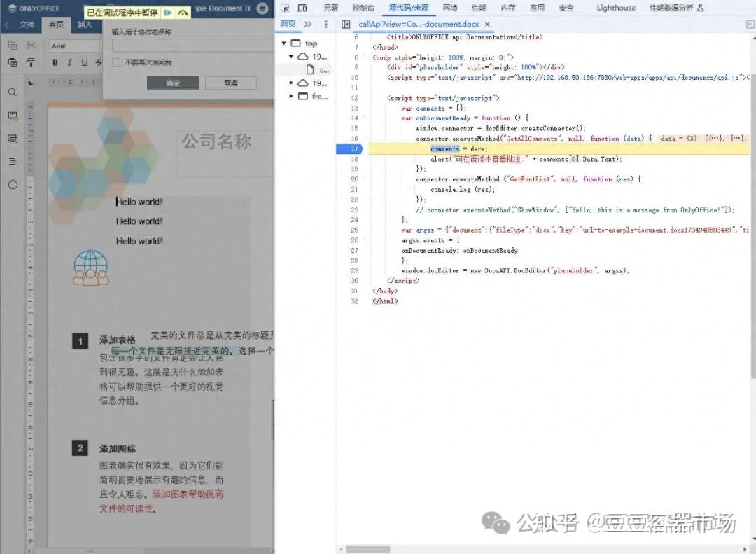
Task: Select the DevTools inspect element picker
Action: pyautogui.click(x=285, y=8)
